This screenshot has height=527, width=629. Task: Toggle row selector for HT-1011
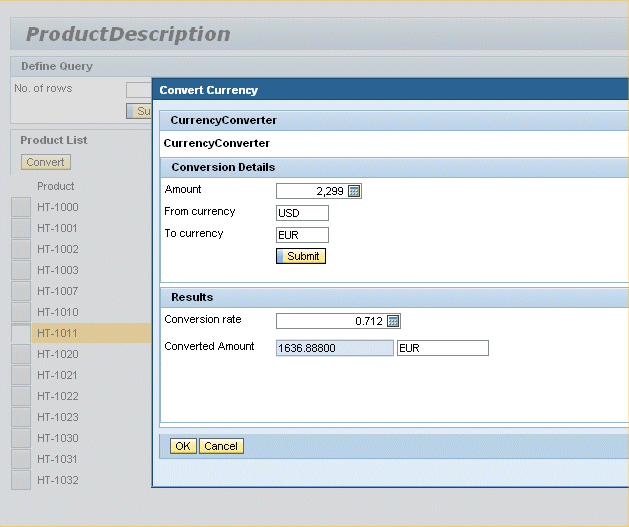click(21, 333)
